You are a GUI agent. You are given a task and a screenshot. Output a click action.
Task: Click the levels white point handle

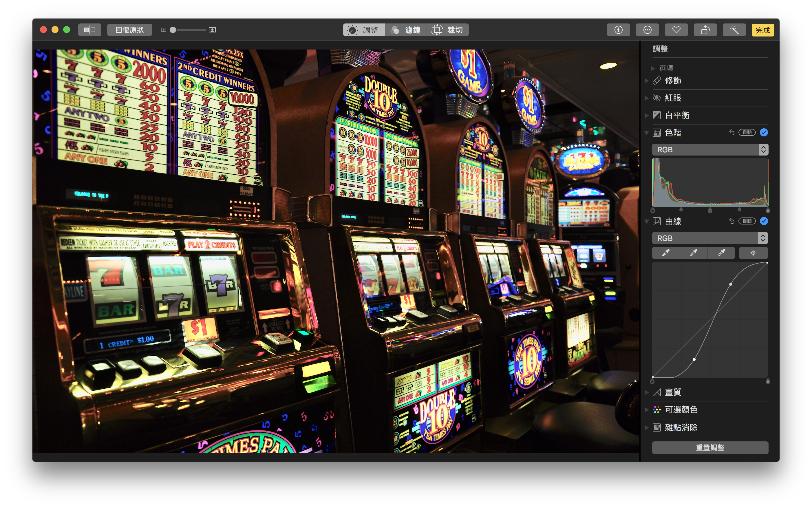point(768,210)
